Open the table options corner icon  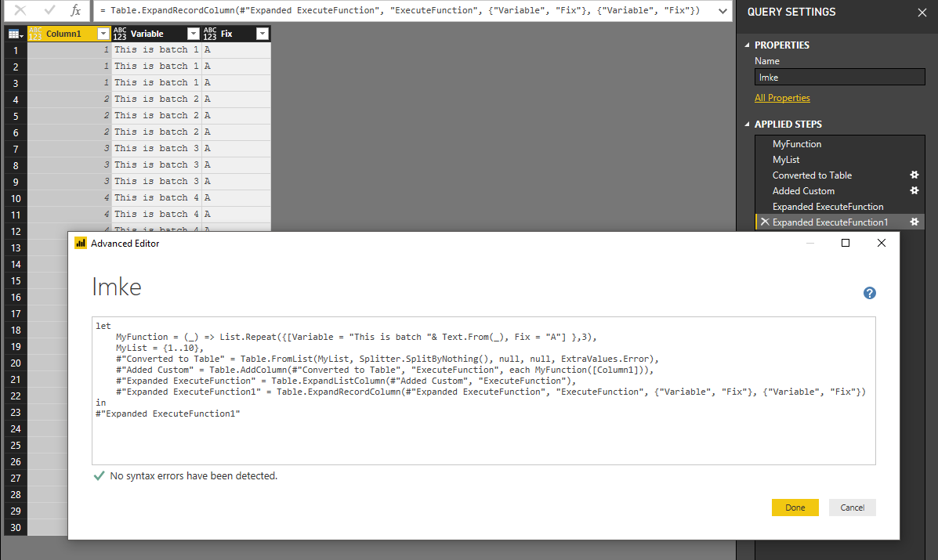tap(16, 34)
